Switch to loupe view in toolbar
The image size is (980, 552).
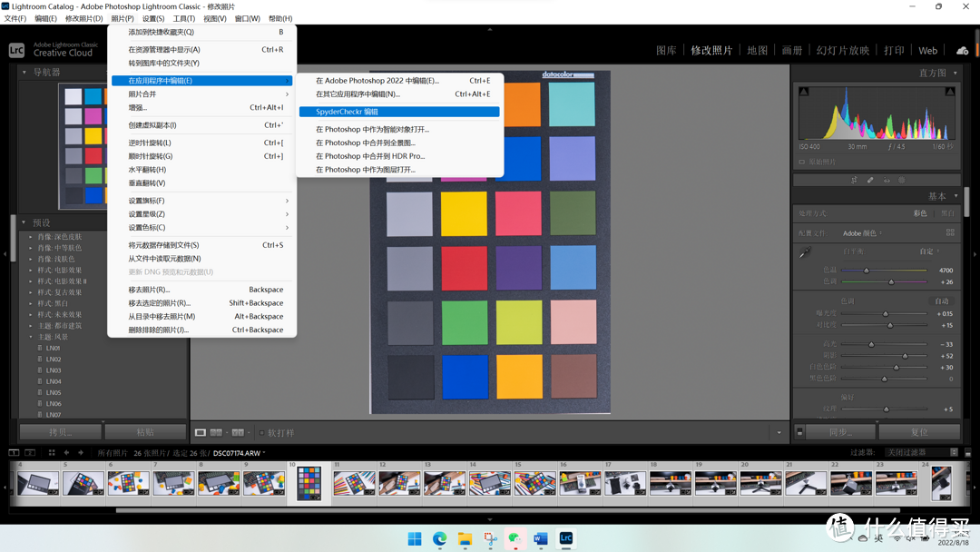point(200,432)
